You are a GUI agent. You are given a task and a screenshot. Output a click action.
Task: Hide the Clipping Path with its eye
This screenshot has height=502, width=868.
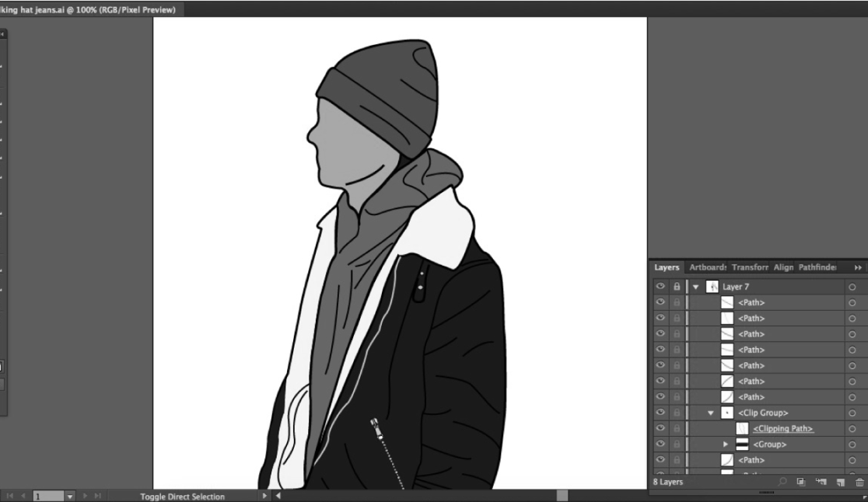pyautogui.click(x=661, y=429)
